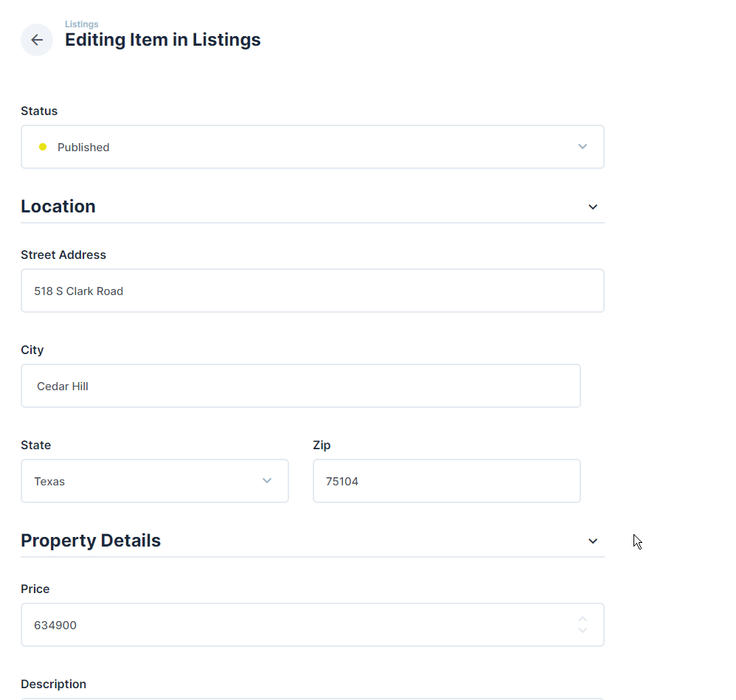Viewport: 736px width, 700px height.
Task: Focus the Zip input with 75104
Action: coord(447,481)
